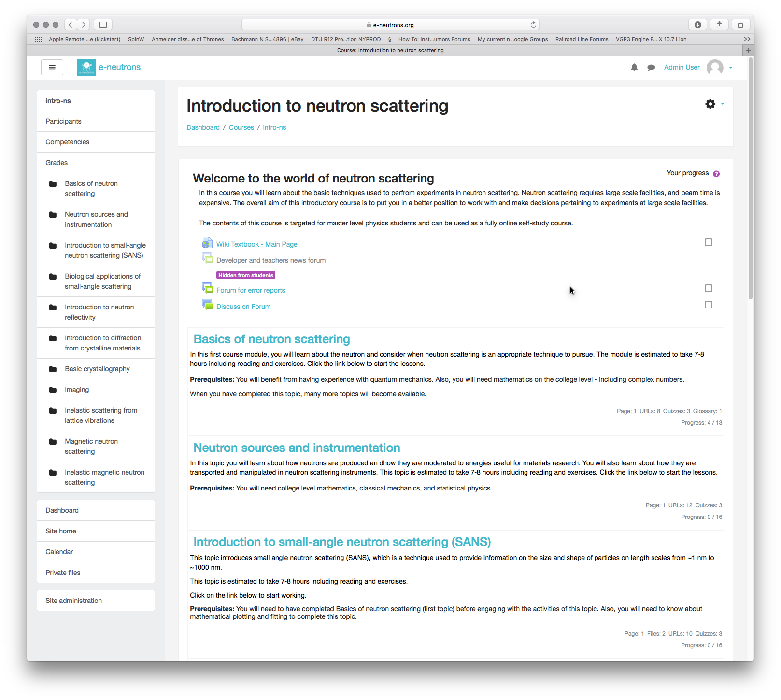Open messages via the speech bubble icon
Screen dimensions: 781x700
coord(651,67)
